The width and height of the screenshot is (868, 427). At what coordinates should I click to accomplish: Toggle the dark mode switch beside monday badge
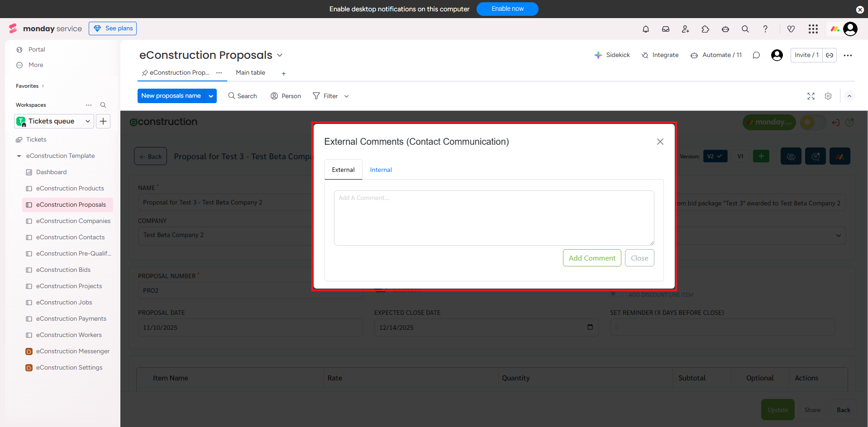click(x=813, y=122)
